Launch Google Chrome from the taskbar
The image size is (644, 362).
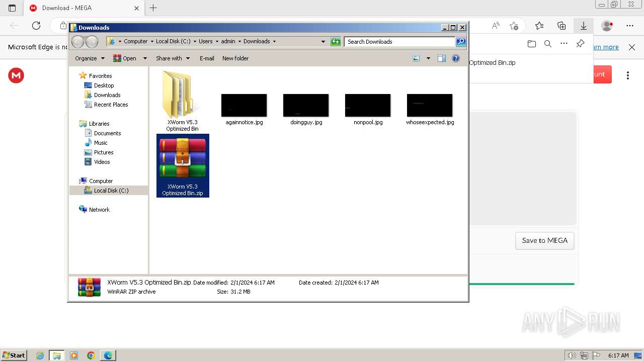(x=91, y=355)
